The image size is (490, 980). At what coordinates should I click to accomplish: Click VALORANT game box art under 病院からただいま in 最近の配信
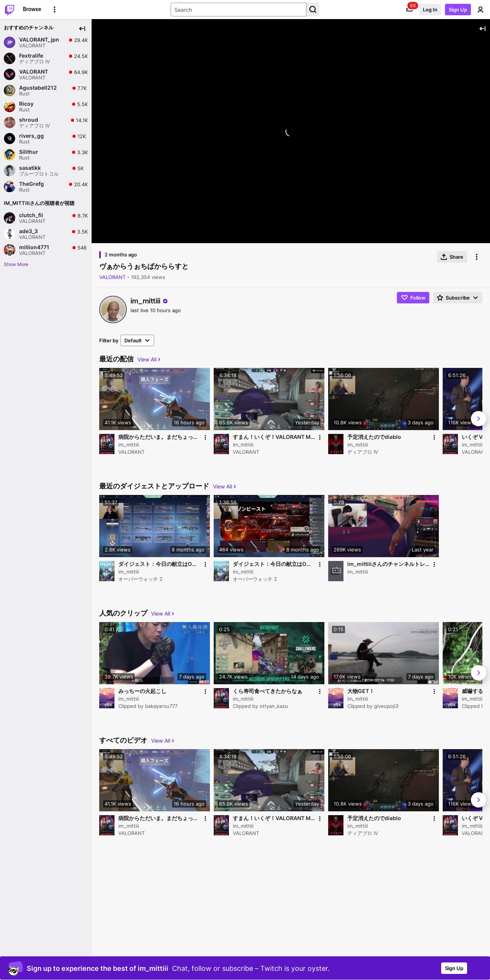tap(107, 444)
